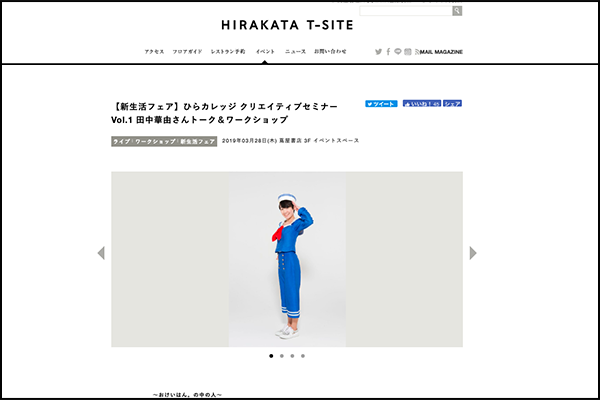The height and width of the screenshot is (400, 600).
Task: Show next slide with right arrow
Action: [x=473, y=253]
